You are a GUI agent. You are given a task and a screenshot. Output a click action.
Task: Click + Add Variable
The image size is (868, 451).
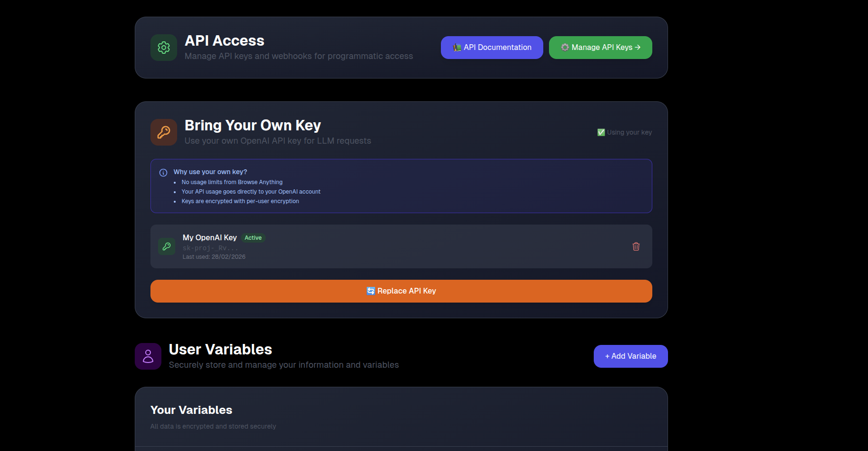[x=630, y=356]
